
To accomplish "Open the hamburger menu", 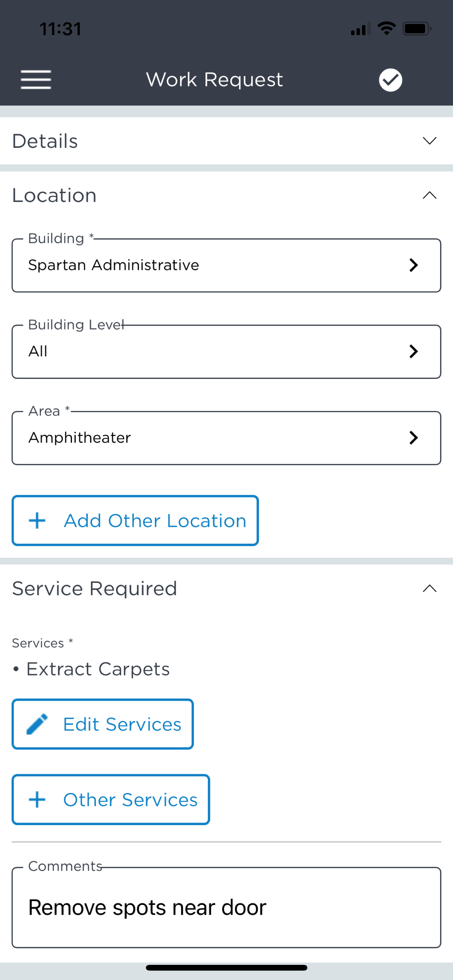I will point(36,79).
